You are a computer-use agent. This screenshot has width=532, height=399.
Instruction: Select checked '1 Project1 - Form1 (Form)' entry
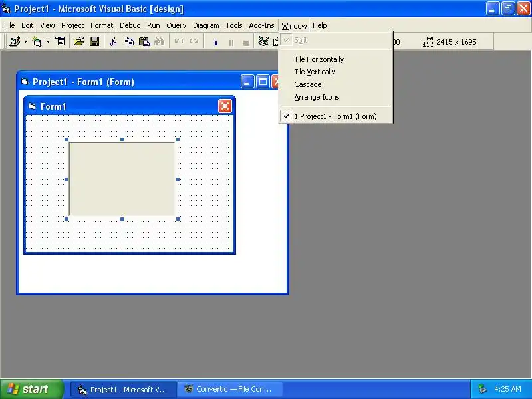(x=336, y=116)
